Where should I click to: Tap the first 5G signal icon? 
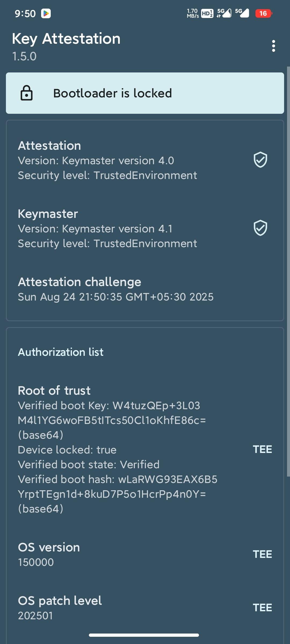point(224,13)
